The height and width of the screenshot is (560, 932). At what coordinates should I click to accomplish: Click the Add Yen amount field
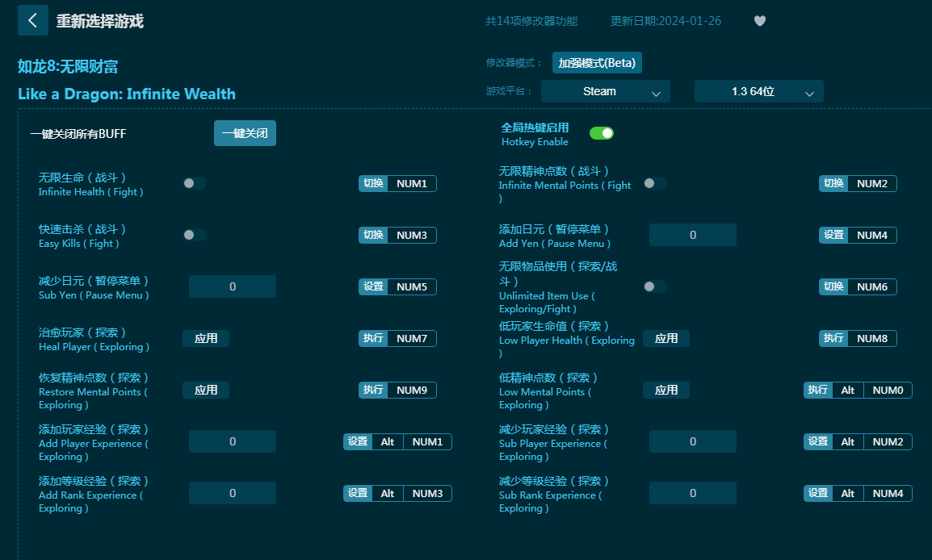click(692, 235)
